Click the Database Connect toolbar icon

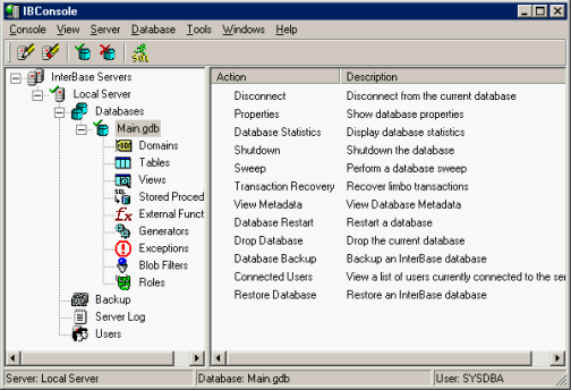tap(83, 53)
